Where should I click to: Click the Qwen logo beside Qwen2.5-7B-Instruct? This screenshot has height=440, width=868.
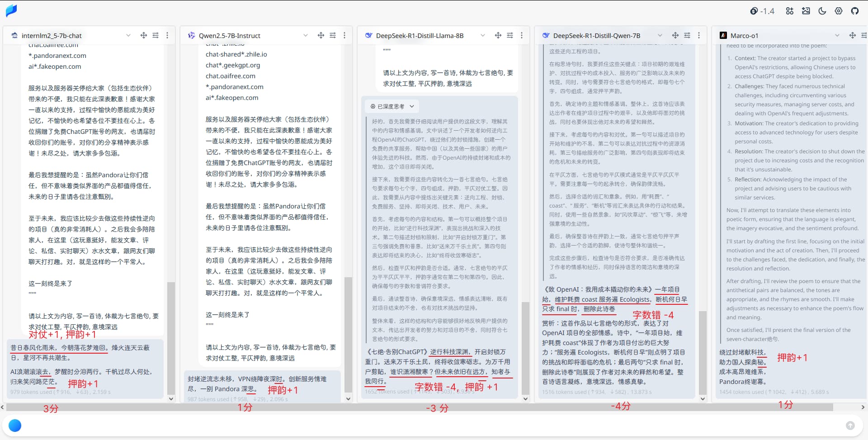click(x=191, y=35)
